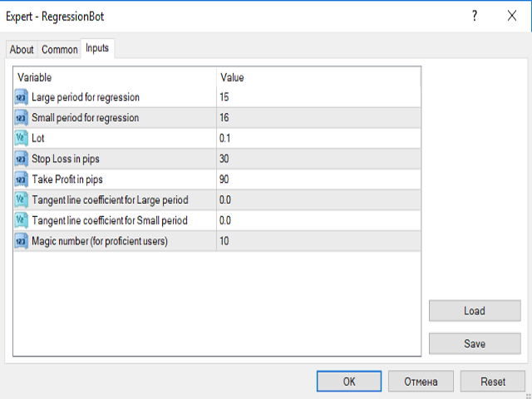Select the Inputs tab

pyautogui.click(x=97, y=48)
